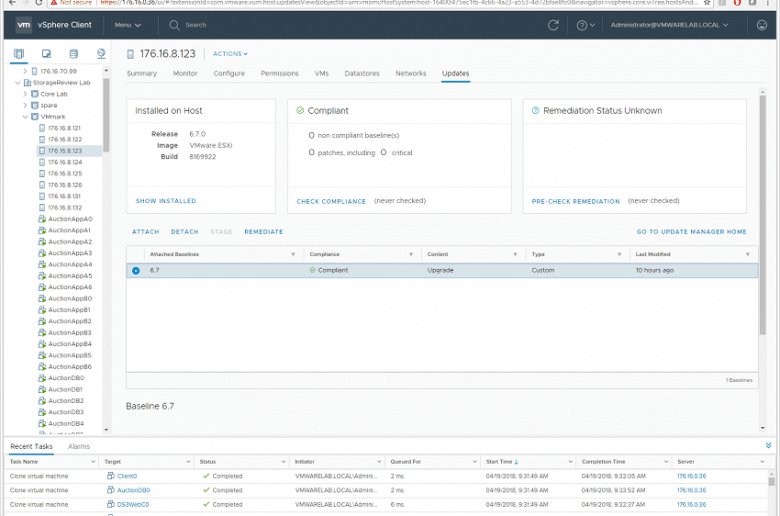Click CHECK COMPLIANCE link
The height and width of the screenshot is (516, 780).
[331, 202]
